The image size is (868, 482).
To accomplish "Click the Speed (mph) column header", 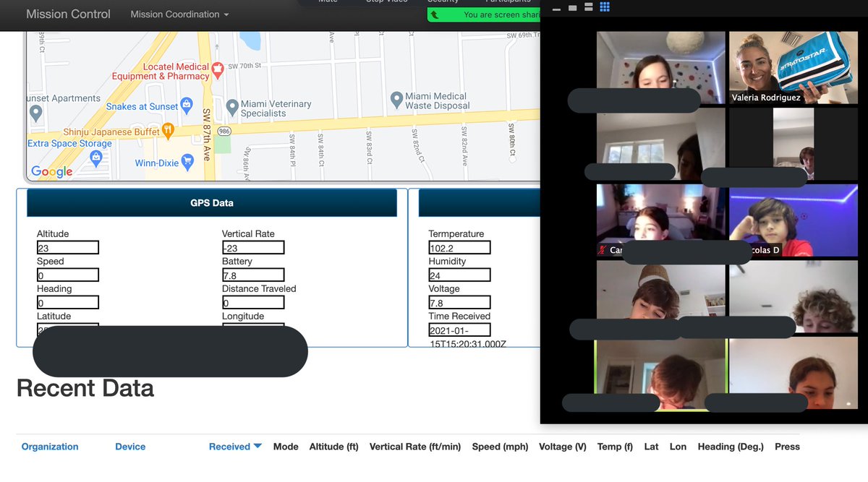I will coord(501,447).
